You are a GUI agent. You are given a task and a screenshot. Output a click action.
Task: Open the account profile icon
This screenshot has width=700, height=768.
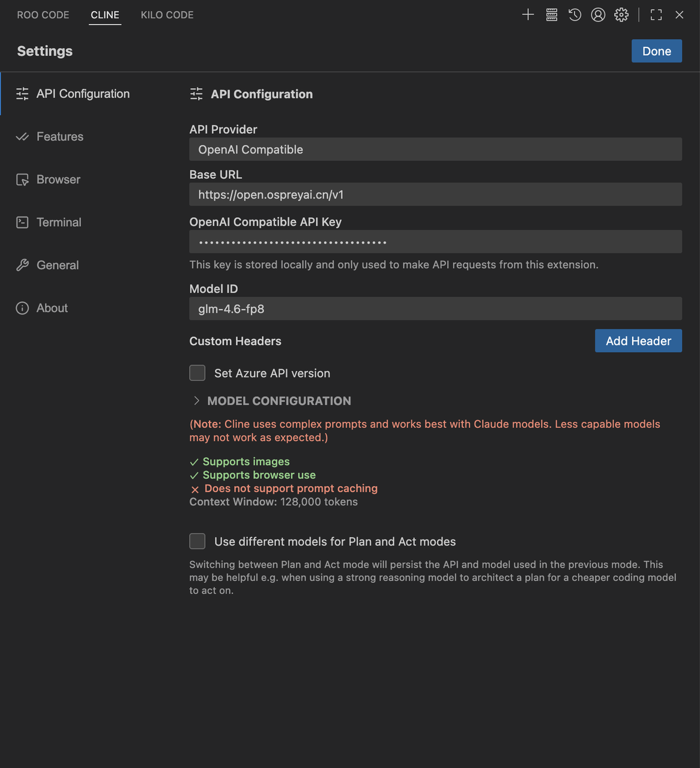[598, 15]
